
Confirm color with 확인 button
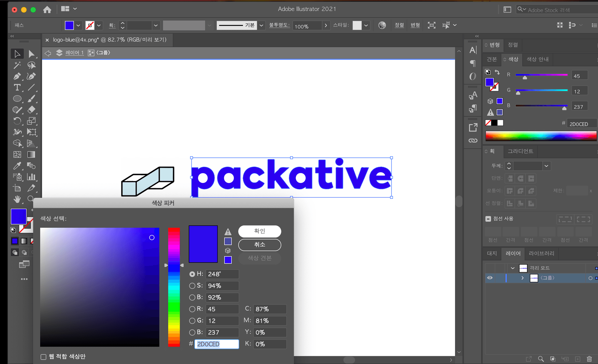tap(259, 231)
